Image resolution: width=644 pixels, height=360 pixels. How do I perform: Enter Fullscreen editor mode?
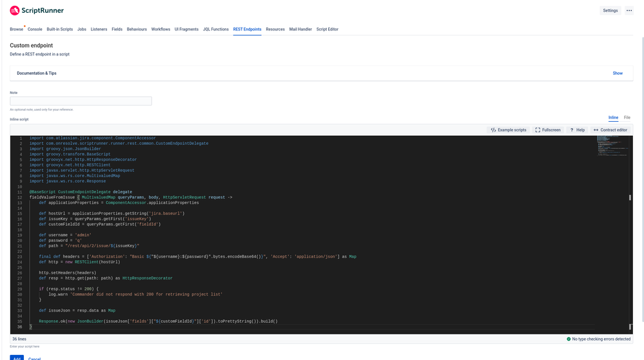tap(548, 129)
